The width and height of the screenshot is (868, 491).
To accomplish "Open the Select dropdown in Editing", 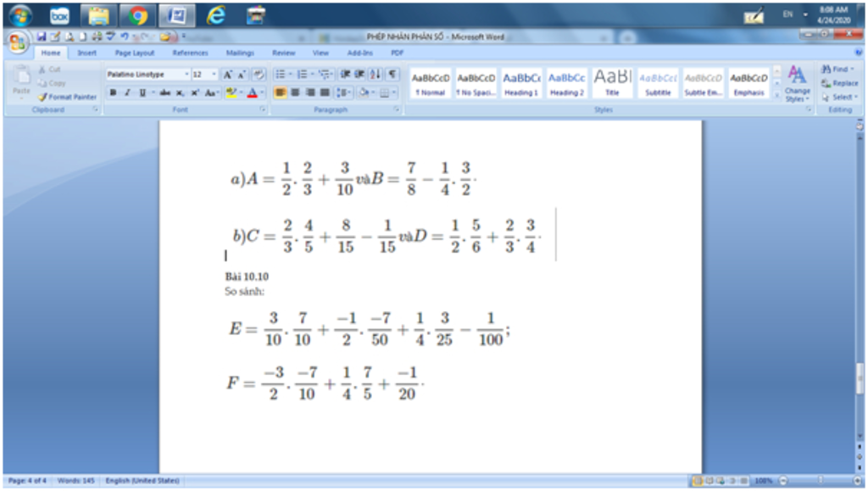I will [838, 97].
